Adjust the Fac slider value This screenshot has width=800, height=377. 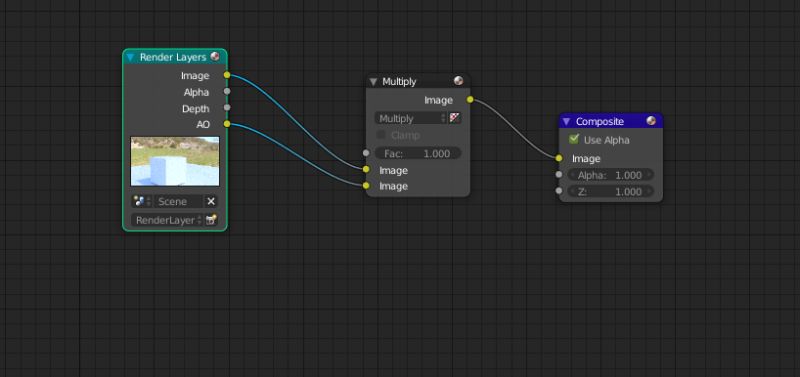tap(417, 153)
